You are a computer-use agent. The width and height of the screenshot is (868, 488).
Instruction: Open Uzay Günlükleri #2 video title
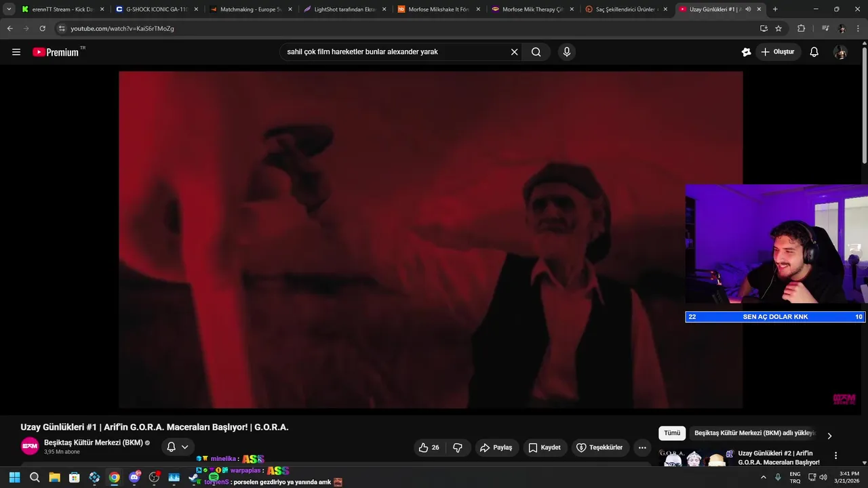coord(778,457)
